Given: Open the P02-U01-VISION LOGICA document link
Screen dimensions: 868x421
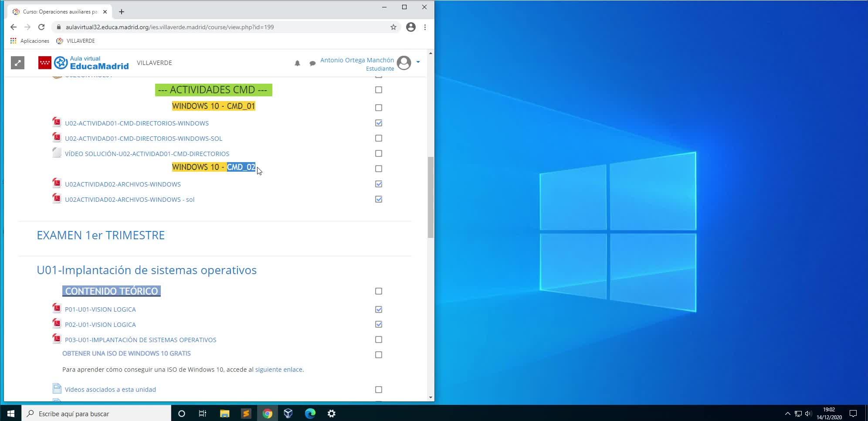Looking at the screenshot, I should (x=100, y=325).
